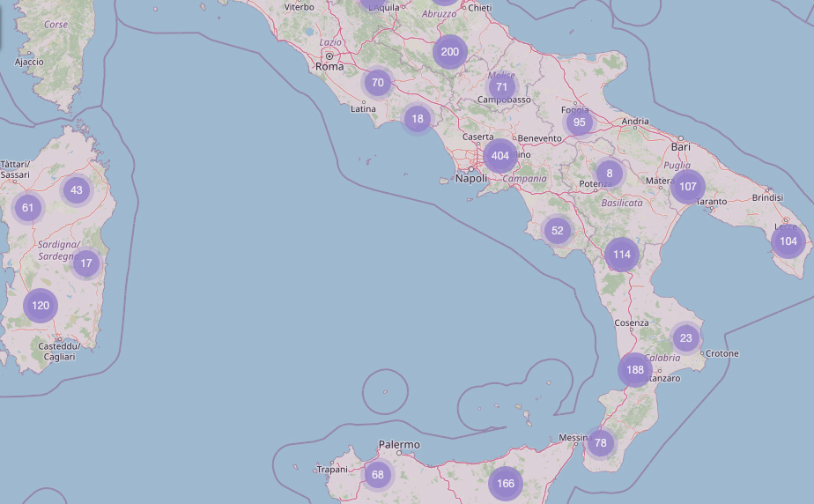Open the 166 cluster in central Sicily
Screen dimensions: 814x504
tap(506, 484)
